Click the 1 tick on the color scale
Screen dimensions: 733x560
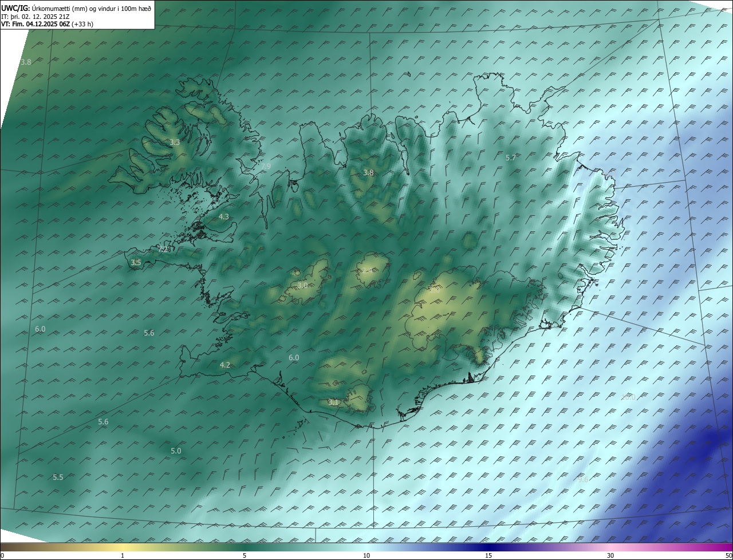point(123,555)
